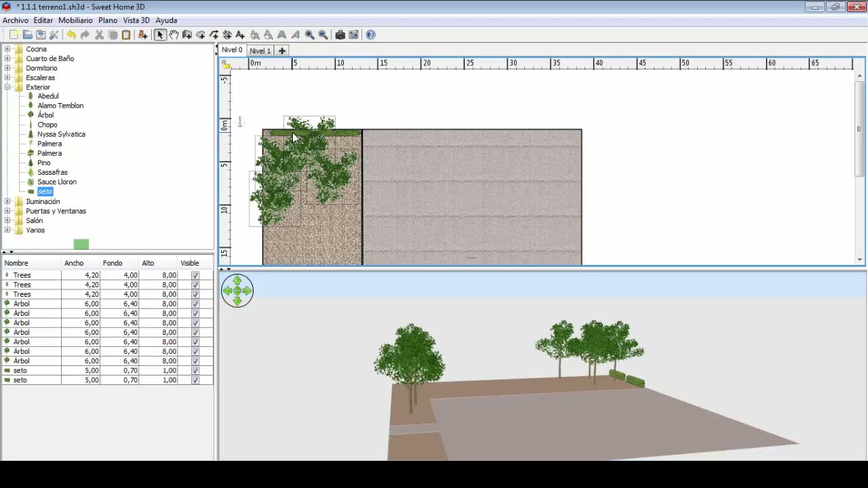Collapse the Exterior category

point(7,87)
